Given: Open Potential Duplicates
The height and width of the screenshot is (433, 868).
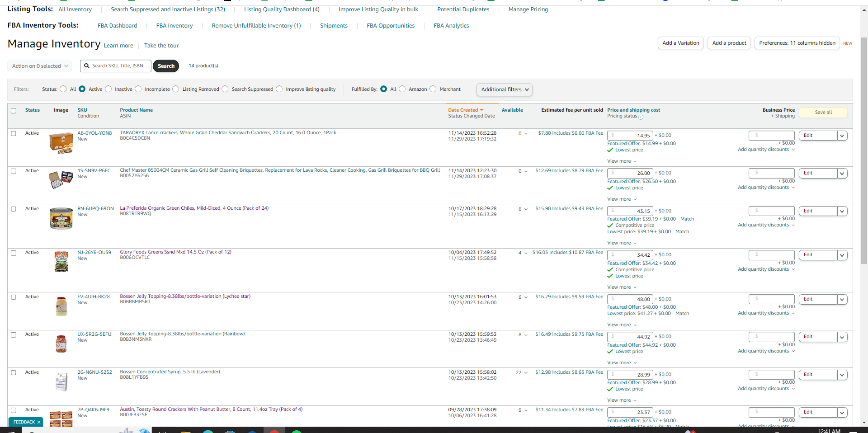Looking at the screenshot, I should click(463, 9).
